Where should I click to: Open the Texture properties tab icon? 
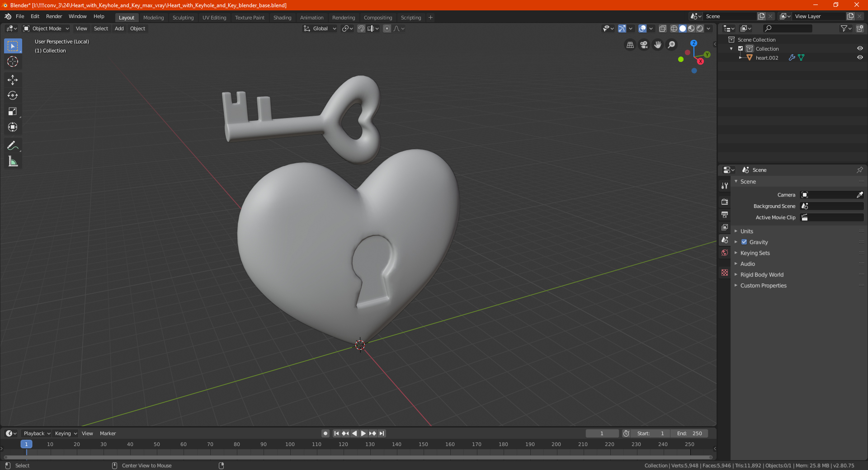click(x=725, y=273)
